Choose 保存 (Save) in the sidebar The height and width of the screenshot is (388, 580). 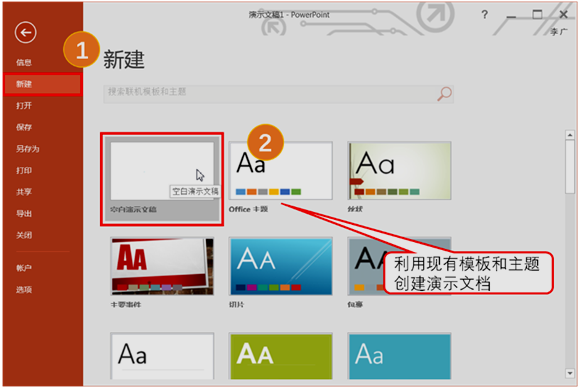(x=24, y=127)
